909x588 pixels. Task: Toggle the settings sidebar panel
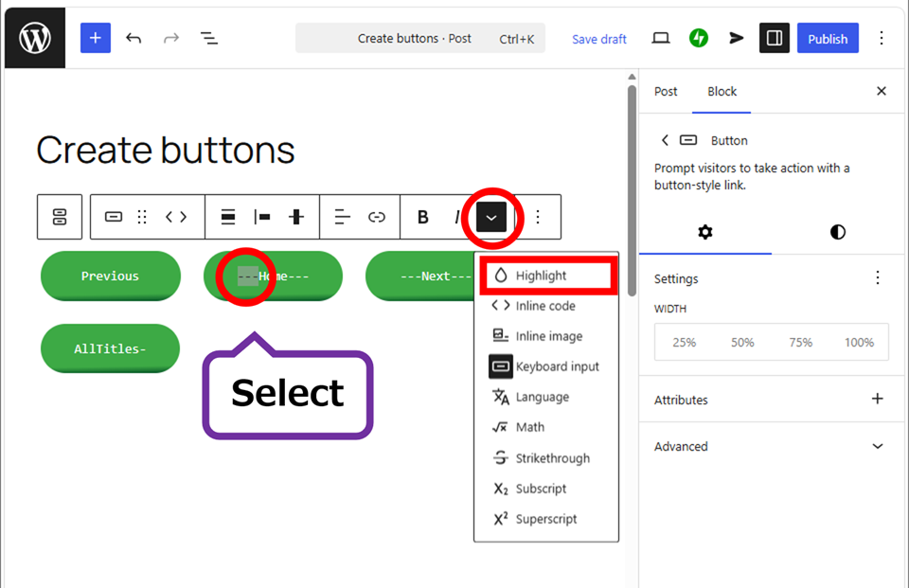(x=775, y=38)
